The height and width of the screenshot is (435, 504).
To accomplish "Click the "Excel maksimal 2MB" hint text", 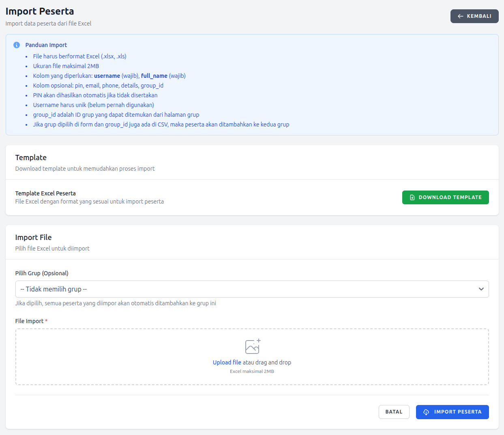I will tap(252, 371).
